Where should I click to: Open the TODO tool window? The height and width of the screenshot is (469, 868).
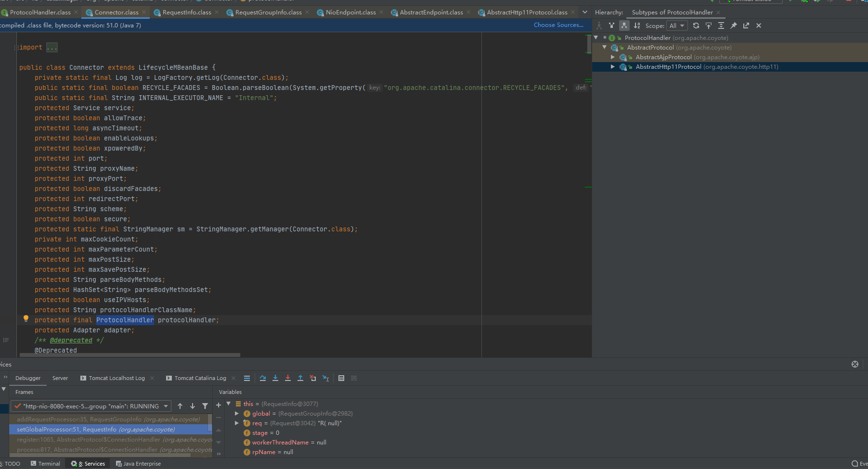pyautogui.click(x=11, y=464)
